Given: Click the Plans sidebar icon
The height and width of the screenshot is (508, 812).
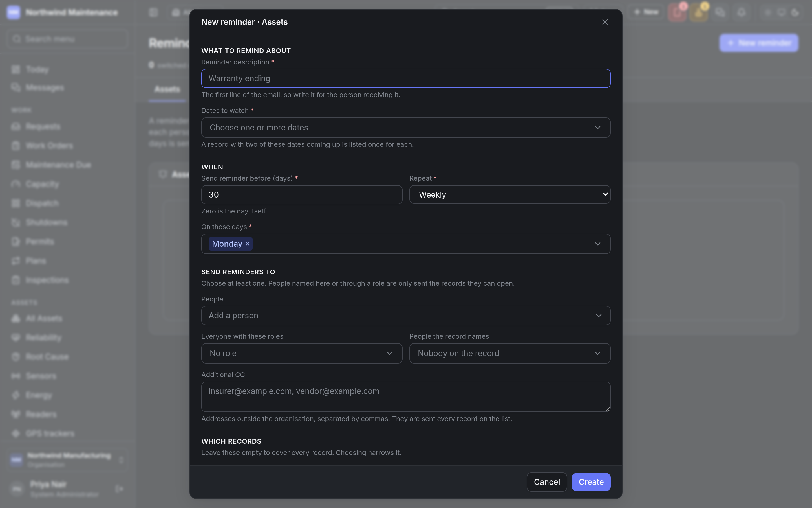Looking at the screenshot, I should click(16, 261).
